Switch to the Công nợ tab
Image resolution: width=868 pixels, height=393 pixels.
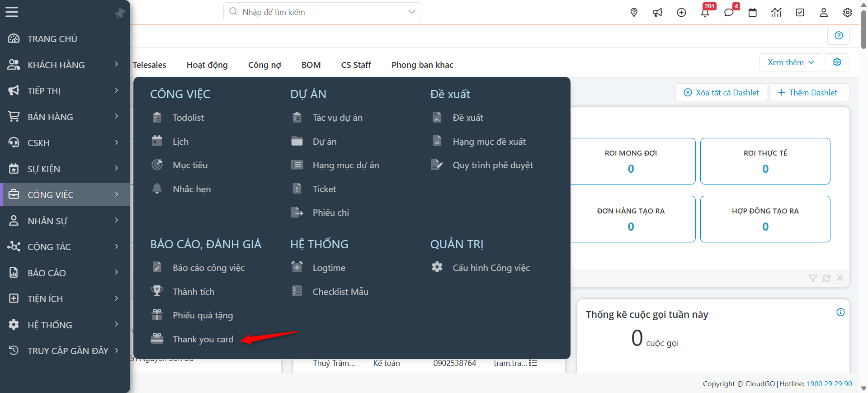tap(264, 65)
